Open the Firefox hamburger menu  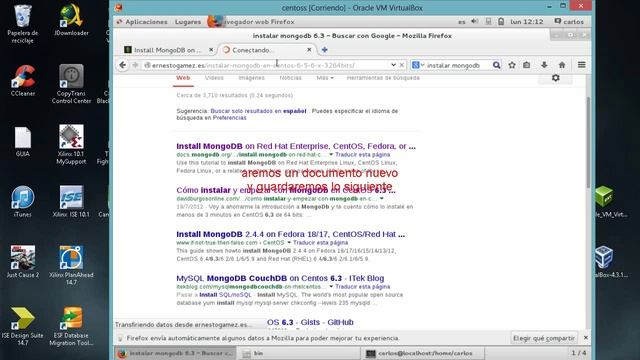[x=582, y=65]
